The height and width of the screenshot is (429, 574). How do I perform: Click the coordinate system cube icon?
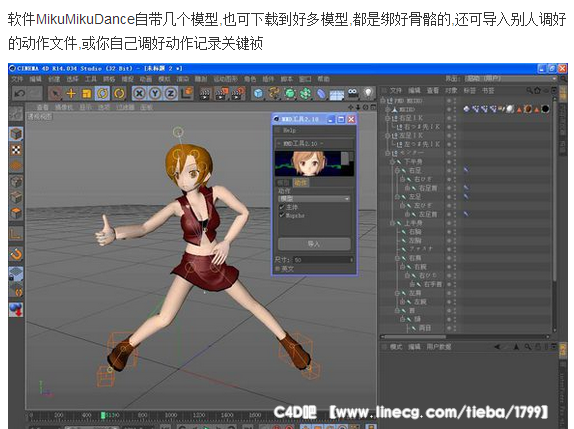pyautogui.click(x=187, y=93)
